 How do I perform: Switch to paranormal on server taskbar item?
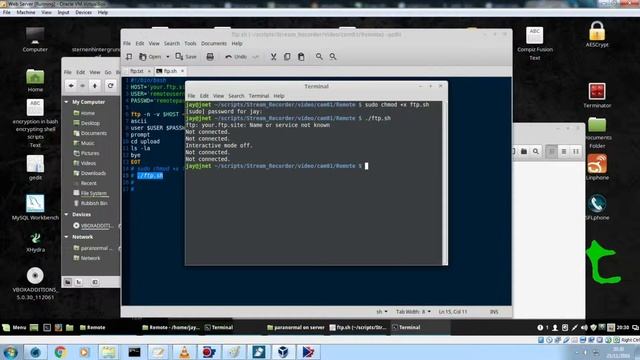tap(296, 327)
